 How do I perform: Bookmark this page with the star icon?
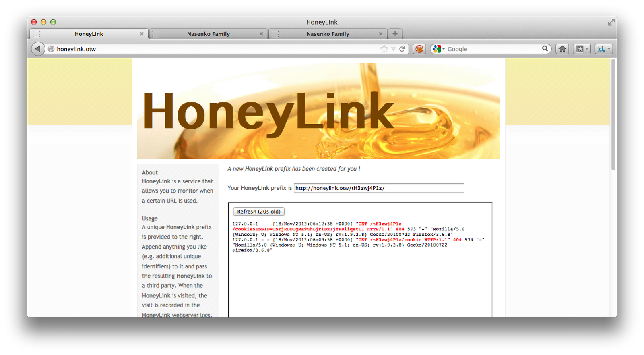click(x=384, y=49)
